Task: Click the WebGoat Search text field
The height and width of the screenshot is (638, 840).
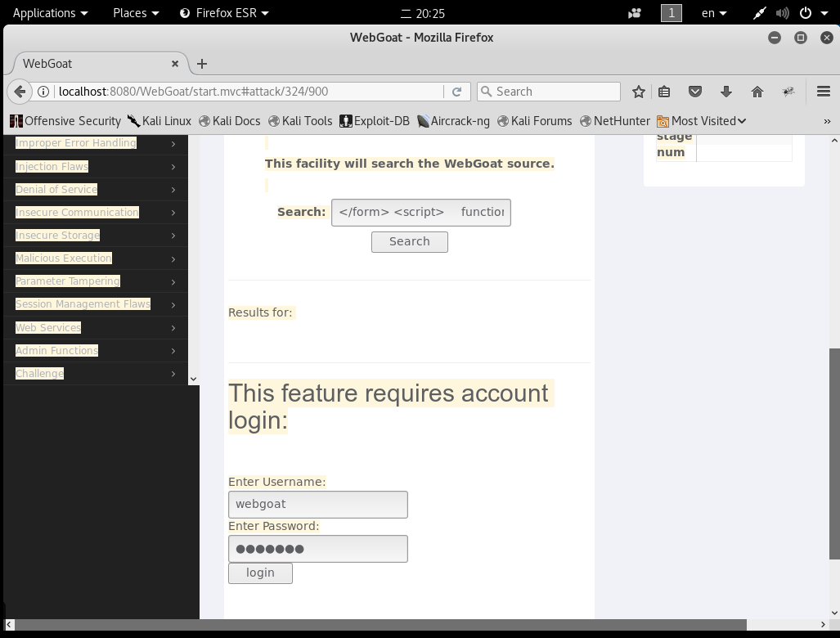Action: point(421,213)
